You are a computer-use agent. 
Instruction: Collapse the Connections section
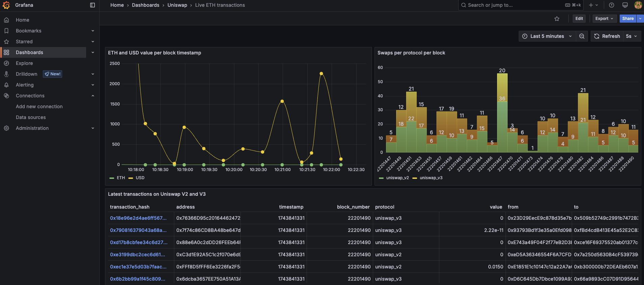coord(93,96)
